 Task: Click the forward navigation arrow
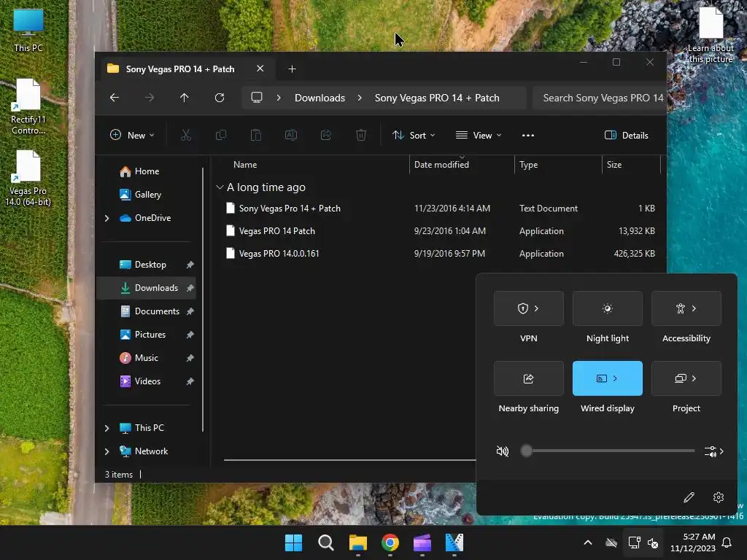(x=150, y=98)
